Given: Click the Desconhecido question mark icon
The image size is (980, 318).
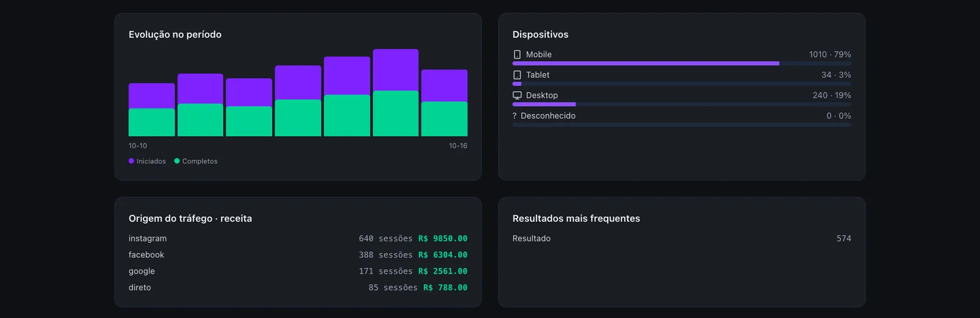Looking at the screenshot, I should [x=514, y=116].
